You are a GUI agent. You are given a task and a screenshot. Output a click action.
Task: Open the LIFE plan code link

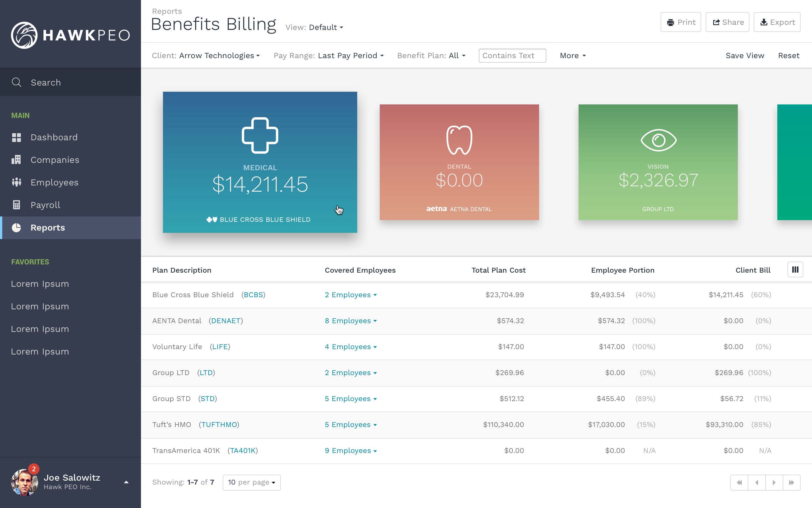[220, 347]
